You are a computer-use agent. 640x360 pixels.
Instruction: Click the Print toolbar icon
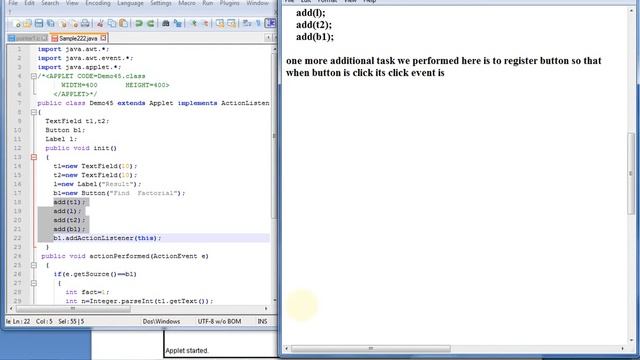[85, 24]
